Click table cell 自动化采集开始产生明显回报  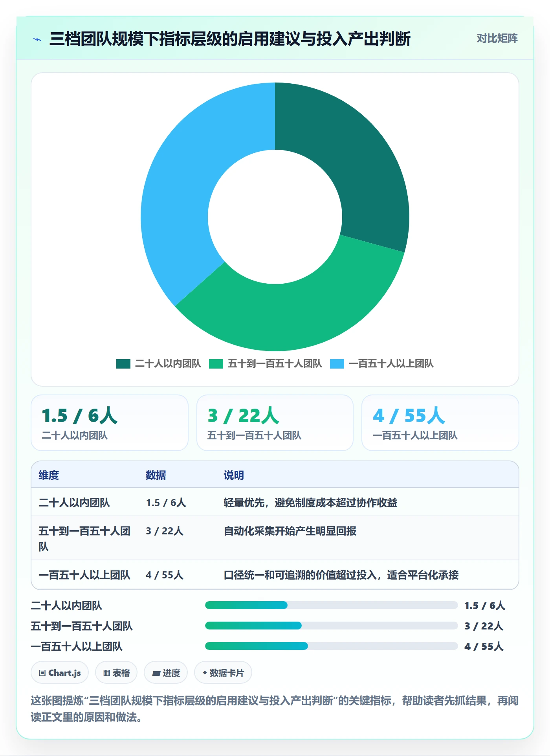pos(290,531)
